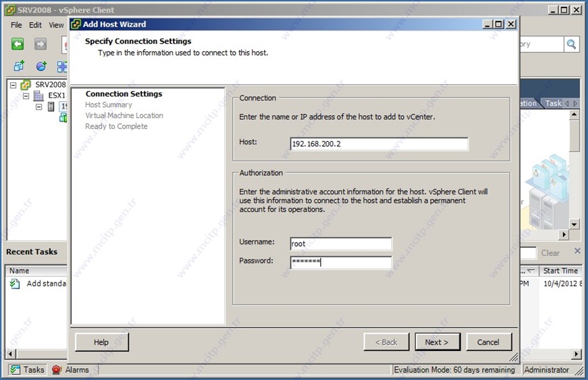This screenshot has width=588, height=380.
Task: Select the Connection Settings wizard step
Action: (x=124, y=94)
